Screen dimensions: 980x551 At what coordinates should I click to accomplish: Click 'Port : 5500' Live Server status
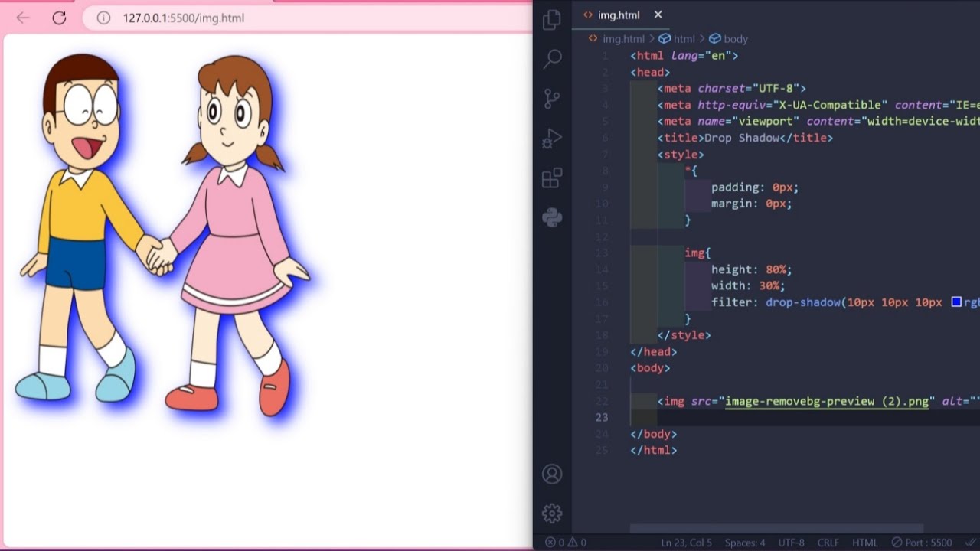[x=921, y=543]
